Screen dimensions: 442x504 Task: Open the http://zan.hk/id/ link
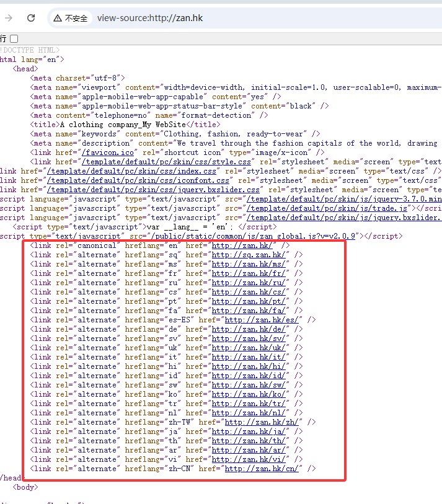click(x=249, y=376)
